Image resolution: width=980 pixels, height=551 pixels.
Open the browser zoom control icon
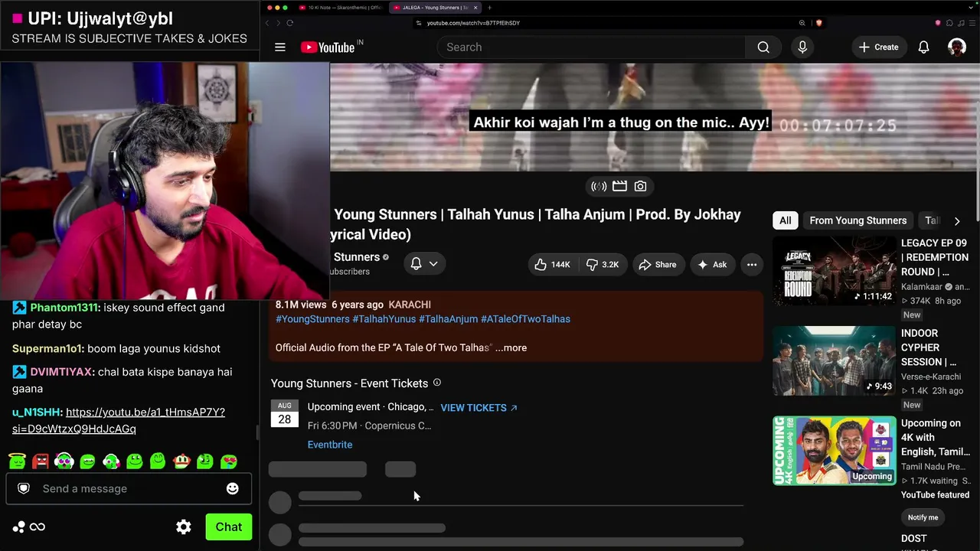point(802,23)
